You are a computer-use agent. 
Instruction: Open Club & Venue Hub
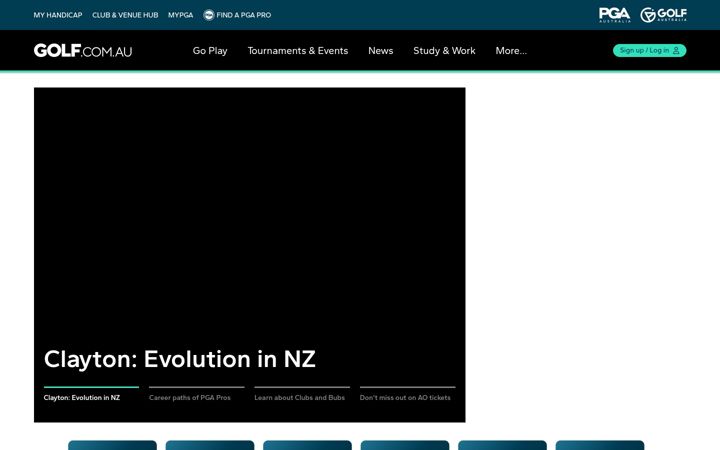[125, 15]
